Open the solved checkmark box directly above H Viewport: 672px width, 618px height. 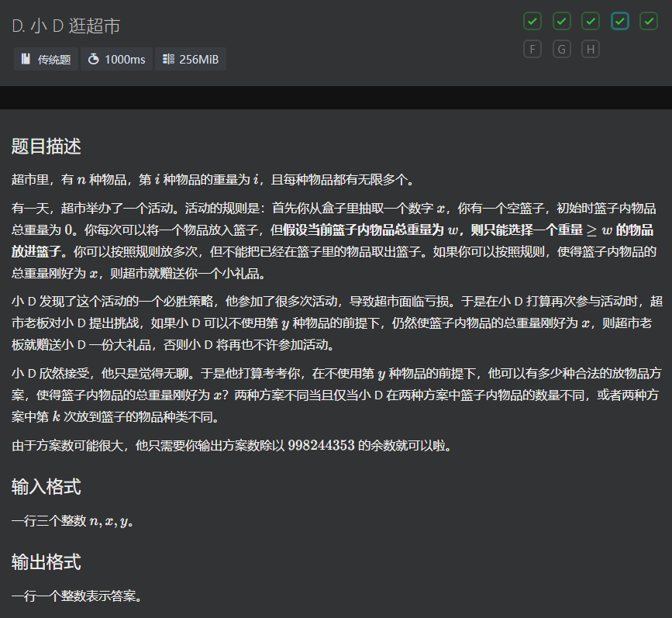[x=591, y=21]
